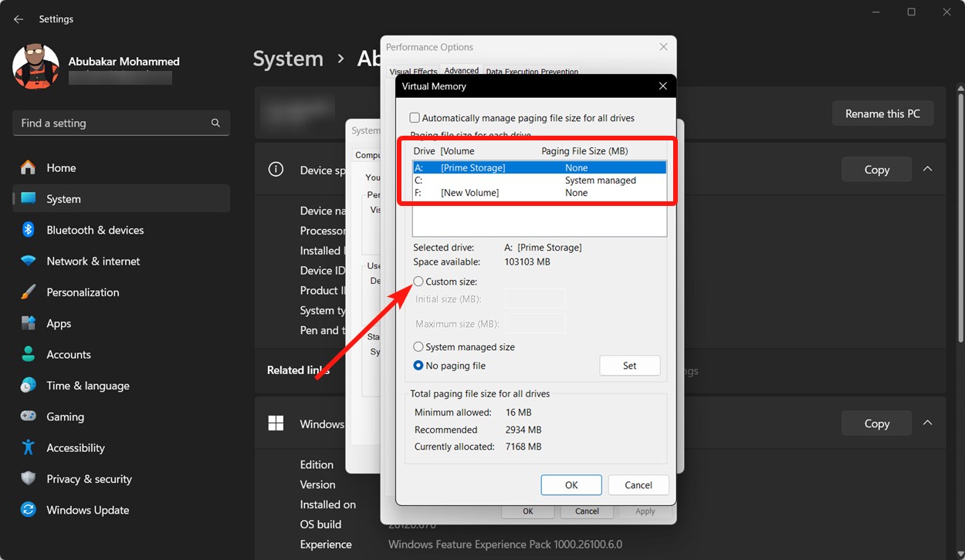Open Accounts settings
Image resolution: width=965 pixels, height=560 pixels.
[68, 354]
